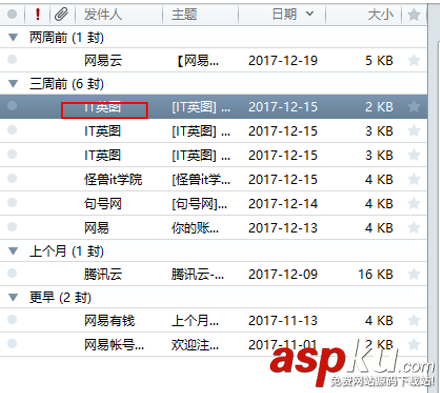Toggle read dot on 网易 2017-12-13 email

point(12,227)
